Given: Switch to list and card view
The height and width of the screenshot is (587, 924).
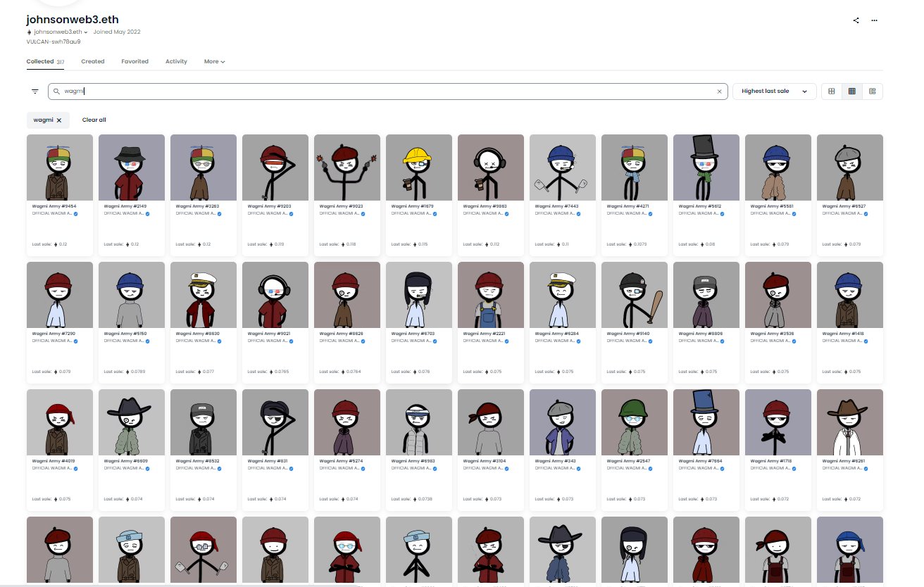Looking at the screenshot, I should coord(873,91).
